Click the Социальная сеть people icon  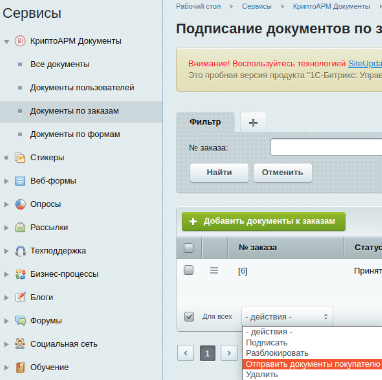20,344
